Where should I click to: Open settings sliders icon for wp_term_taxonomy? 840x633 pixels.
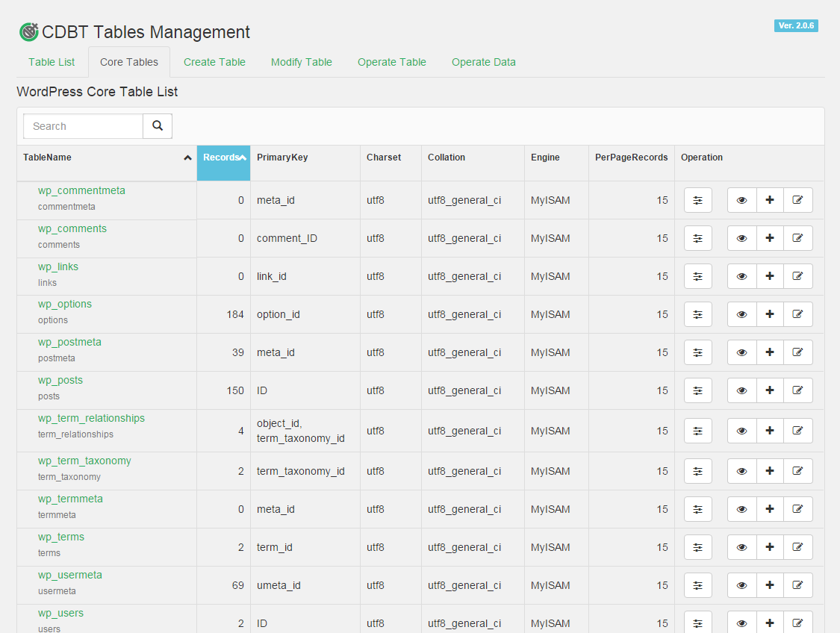tap(698, 471)
